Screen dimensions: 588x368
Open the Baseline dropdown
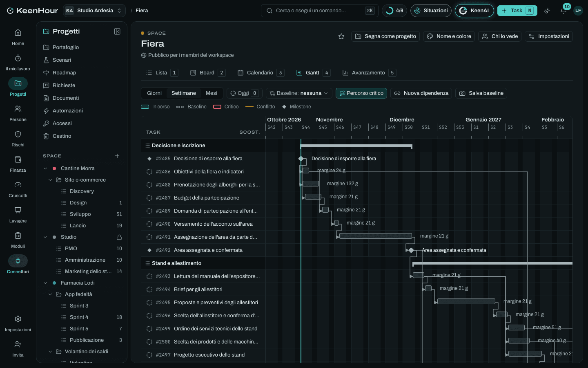click(299, 93)
